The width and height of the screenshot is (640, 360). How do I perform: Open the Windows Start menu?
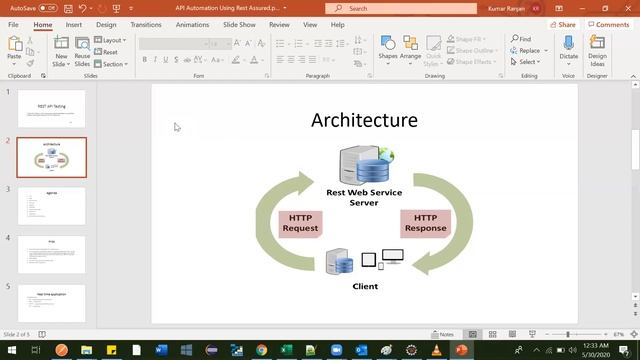click(x=12, y=350)
